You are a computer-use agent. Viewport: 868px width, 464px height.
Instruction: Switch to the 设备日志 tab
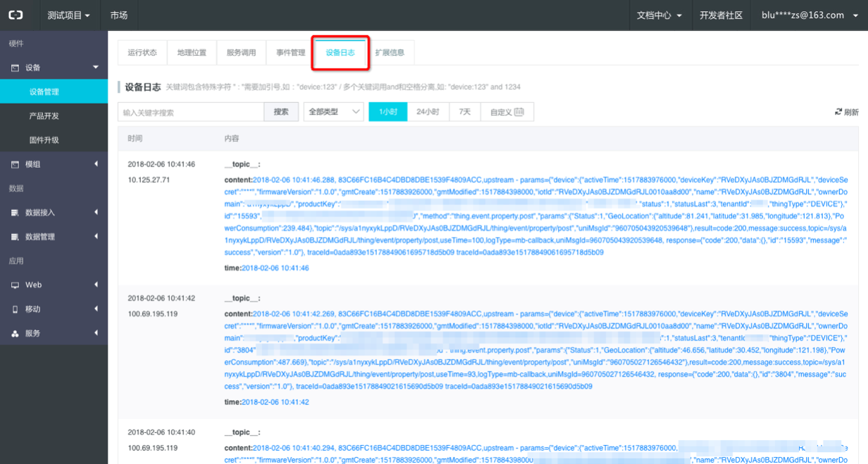point(340,53)
